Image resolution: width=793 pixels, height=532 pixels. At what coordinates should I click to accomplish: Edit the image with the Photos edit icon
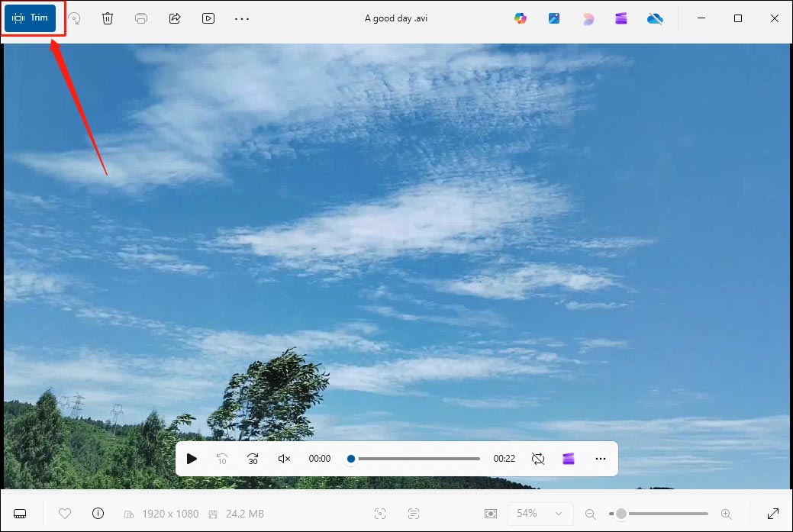pyautogui.click(x=554, y=18)
